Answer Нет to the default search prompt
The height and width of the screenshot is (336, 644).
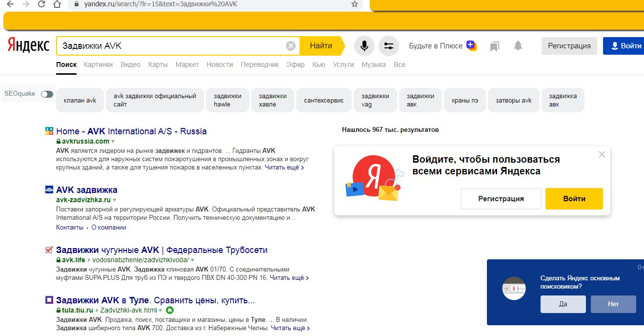(x=613, y=304)
